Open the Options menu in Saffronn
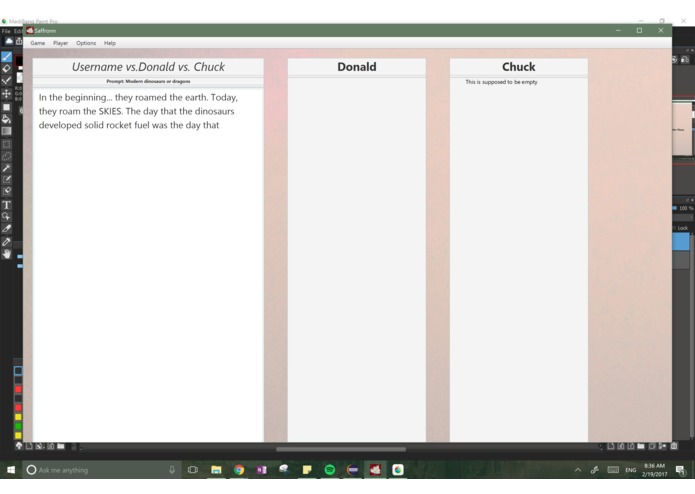695x494 pixels. [86, 43]
